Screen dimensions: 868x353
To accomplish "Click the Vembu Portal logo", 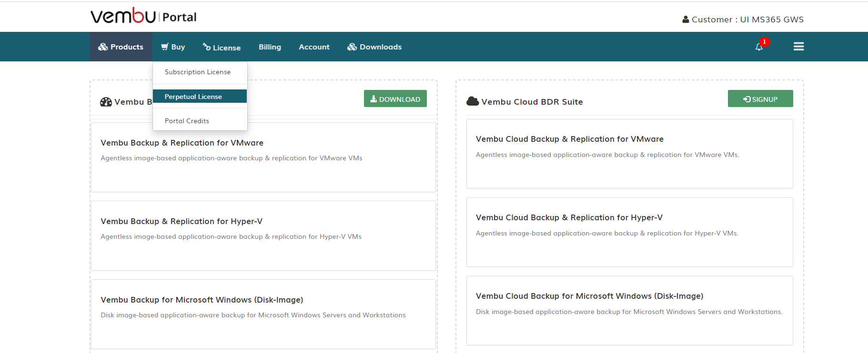I will click(x=143, y=16).
